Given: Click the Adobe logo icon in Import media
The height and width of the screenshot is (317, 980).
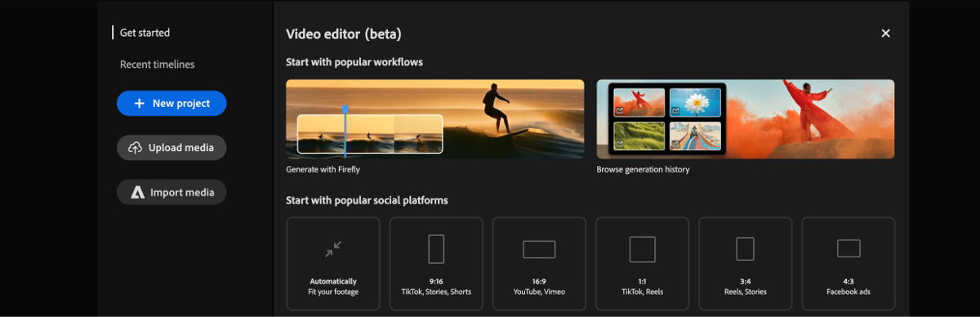Looking at the screenshot, I should point(137,193).
